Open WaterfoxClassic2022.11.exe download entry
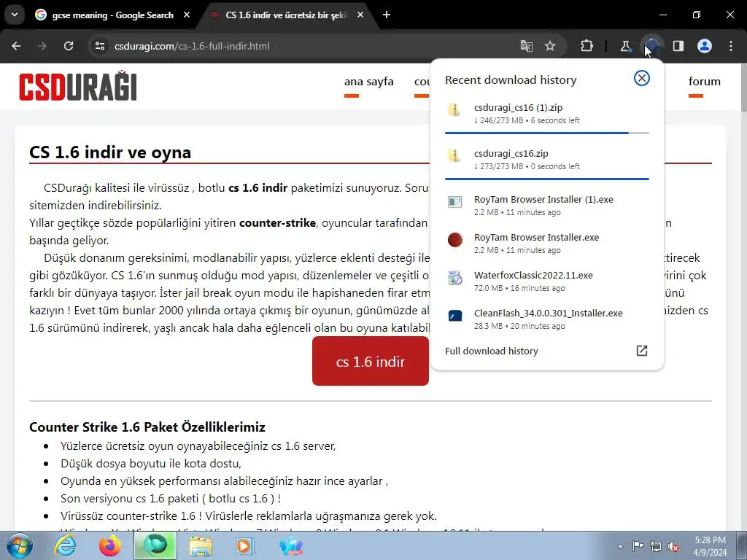The image size is (747, 560). 547,281
